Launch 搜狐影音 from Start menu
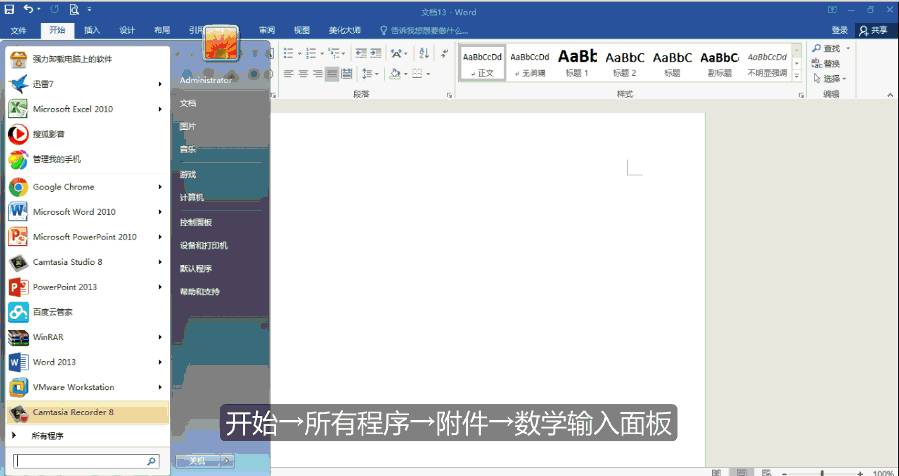899x476 pixels. click(x=88, y=134)
